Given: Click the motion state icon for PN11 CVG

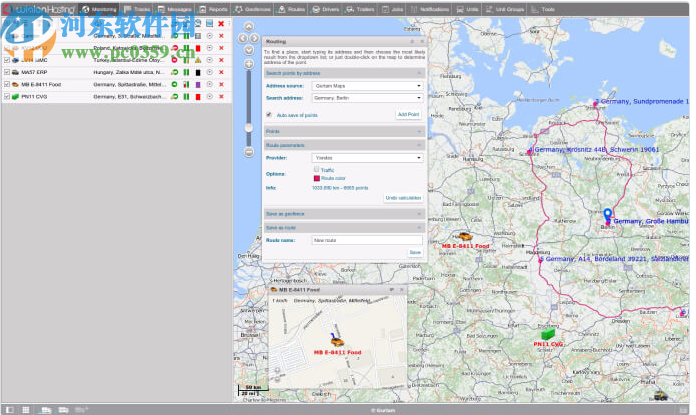Looking at the screenshot, I should [x=174, y=96].
